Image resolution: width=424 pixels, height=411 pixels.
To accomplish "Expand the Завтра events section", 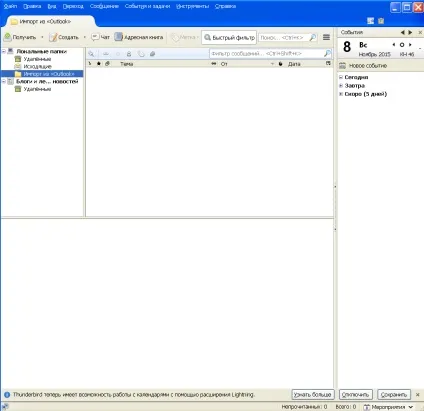I will point(341,85).
